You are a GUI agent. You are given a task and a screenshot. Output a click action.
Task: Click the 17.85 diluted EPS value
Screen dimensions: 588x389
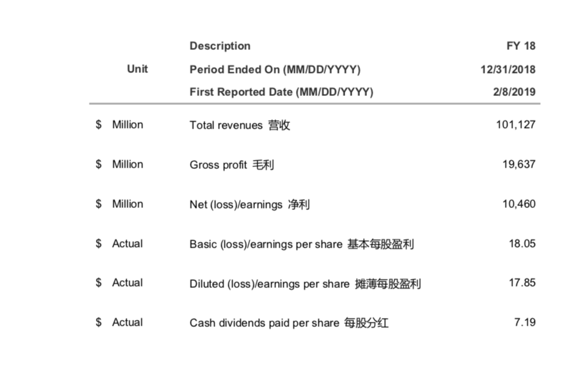tap(522, 283)
